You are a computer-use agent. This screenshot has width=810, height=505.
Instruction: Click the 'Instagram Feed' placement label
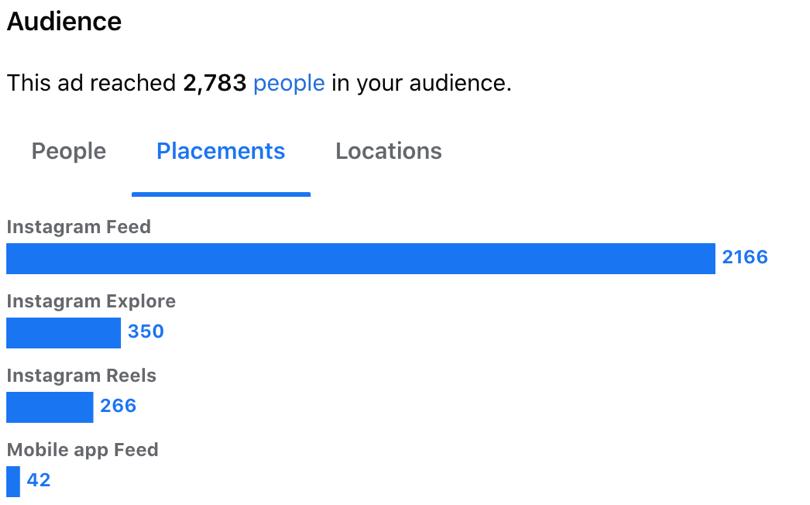click(78, 227)
